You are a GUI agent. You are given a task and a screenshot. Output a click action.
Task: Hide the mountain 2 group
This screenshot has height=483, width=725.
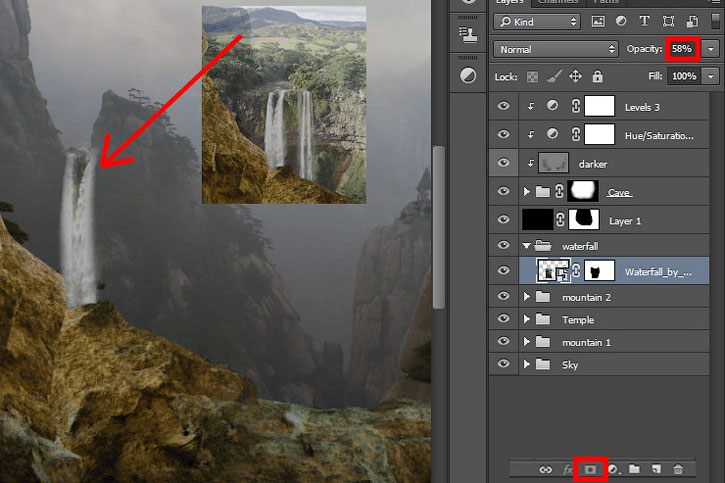(x=504, y=296)
